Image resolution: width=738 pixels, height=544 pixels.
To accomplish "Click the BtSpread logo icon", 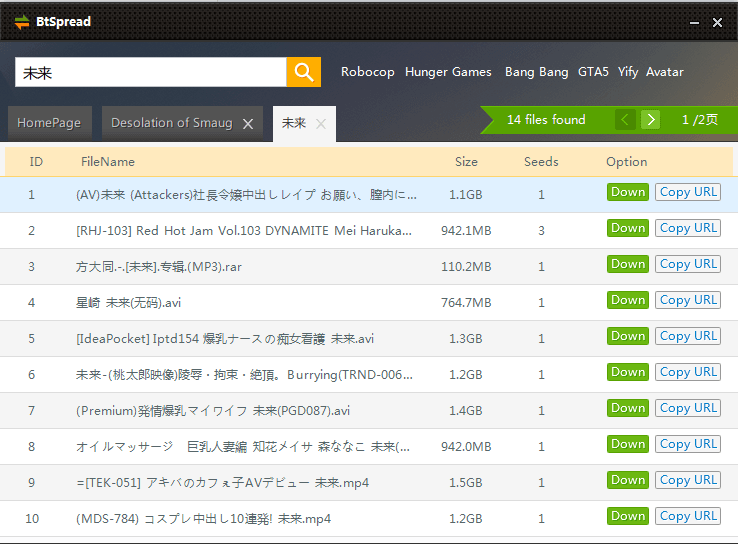I will click(x=22, y=22).
